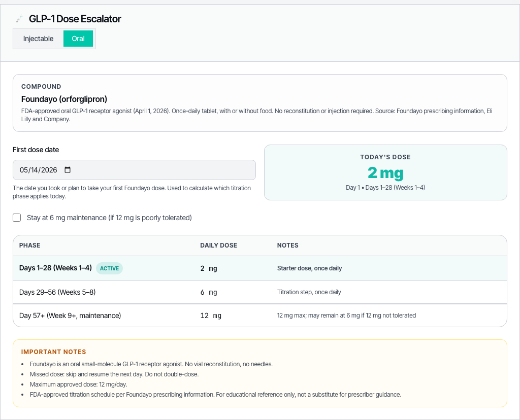Click the 12 mg max tolerance note
The height and width of the screenshot is (420, 520).
346,316
